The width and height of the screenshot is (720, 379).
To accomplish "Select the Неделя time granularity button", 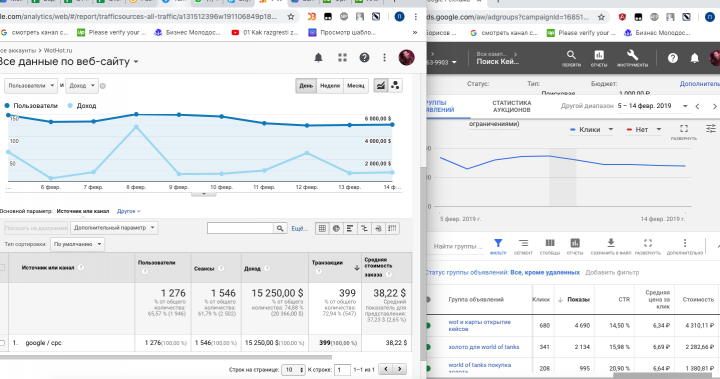I will click(x=330, y=86).
